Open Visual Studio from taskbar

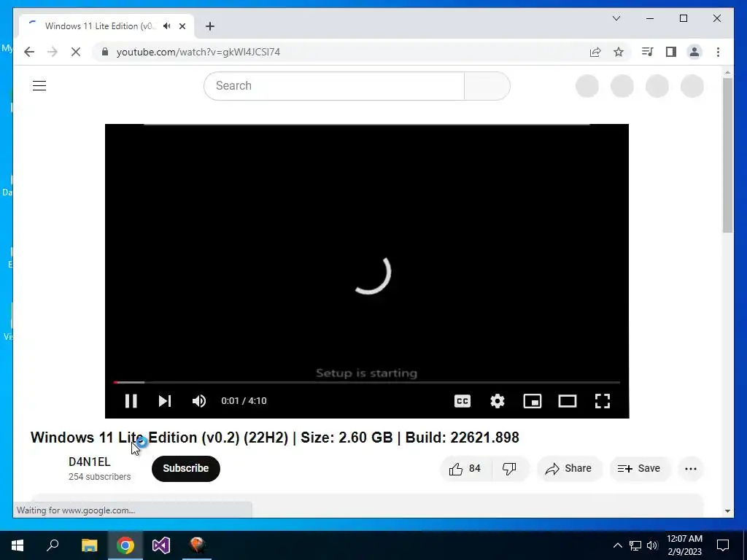[x=161, y=545]
